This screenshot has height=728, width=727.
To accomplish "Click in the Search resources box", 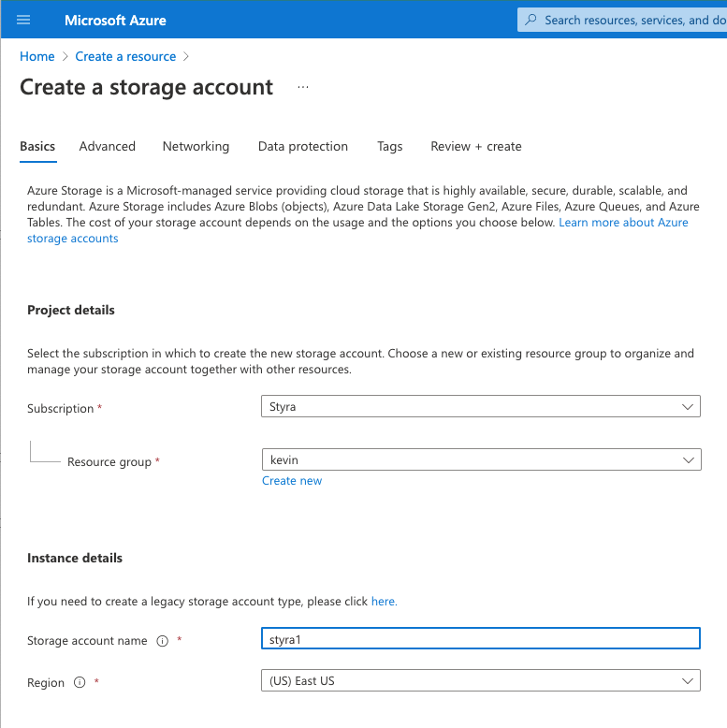I will (622, 20).
